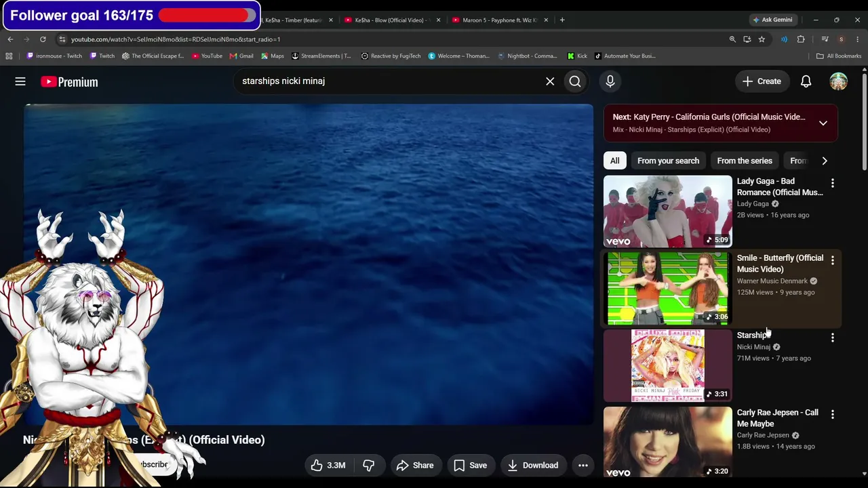Open YouTube notifications bell

[x=806, y=81]
